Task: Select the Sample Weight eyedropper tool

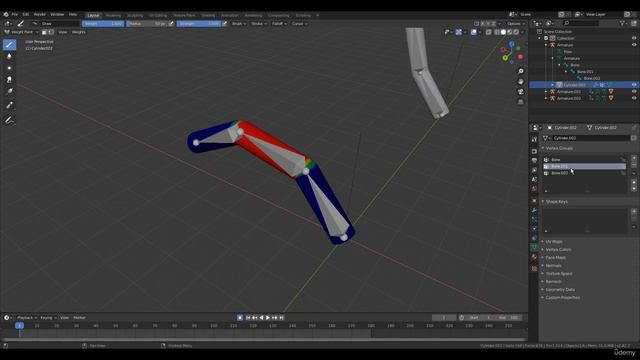Action: [x=9, y=105]
